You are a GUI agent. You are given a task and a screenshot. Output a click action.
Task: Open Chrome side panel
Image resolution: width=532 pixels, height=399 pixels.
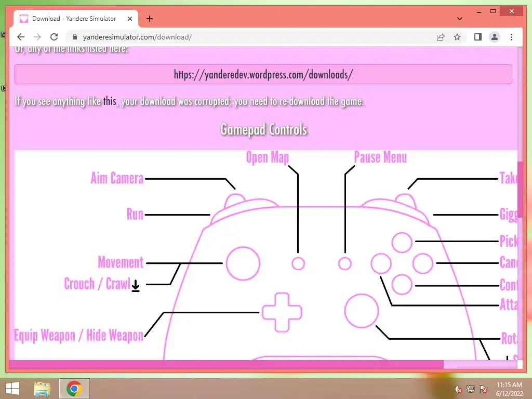click(x=478, y=37)
